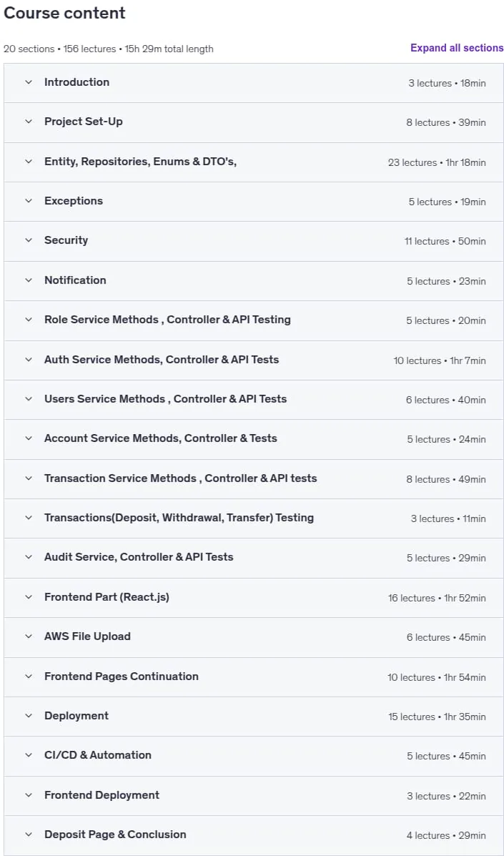Viewport: 504px width, 856px height.
Task: Expand Role Service Methods section
Action: [x=253, y=320]
